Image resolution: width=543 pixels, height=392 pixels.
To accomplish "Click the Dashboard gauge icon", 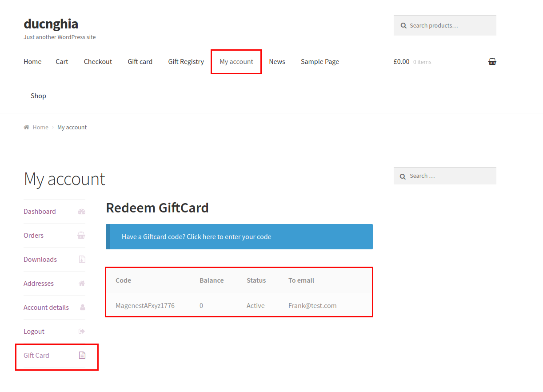I will point(81,212).
